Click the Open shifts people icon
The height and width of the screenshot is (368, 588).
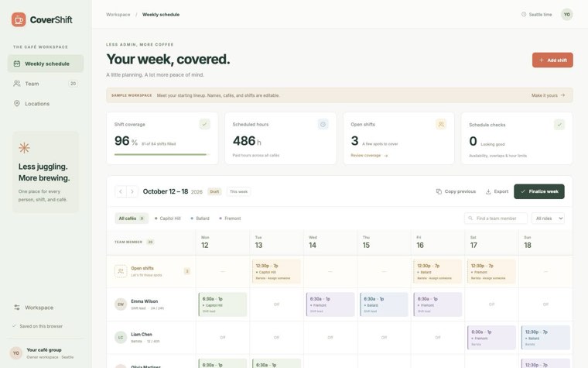[x=441, y=124]
